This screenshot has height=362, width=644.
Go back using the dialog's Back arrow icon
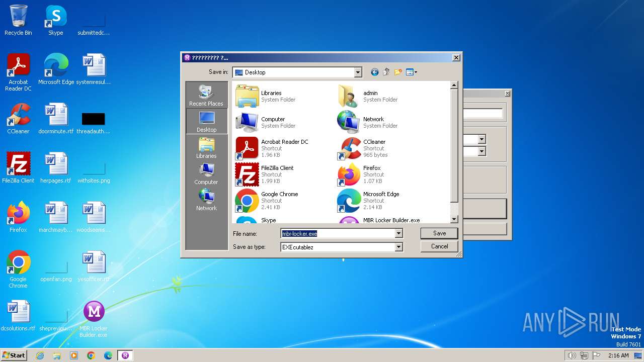click(x=374, y=72)
